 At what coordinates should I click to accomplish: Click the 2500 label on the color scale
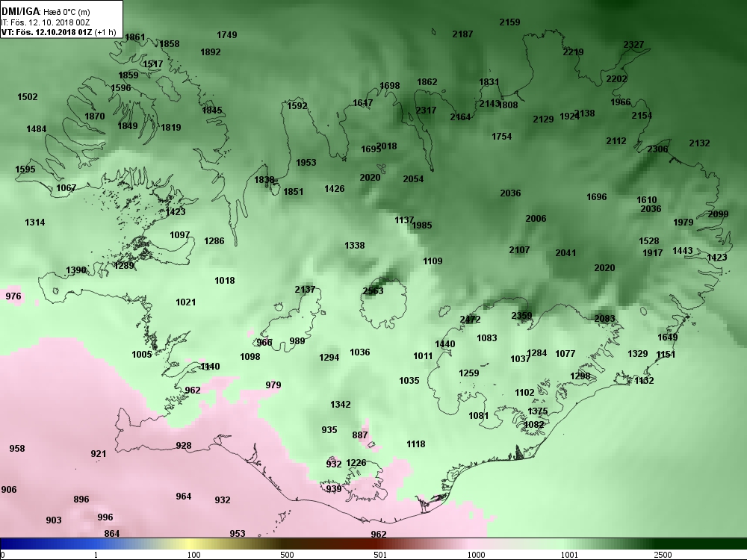click(x=663, y=555)
